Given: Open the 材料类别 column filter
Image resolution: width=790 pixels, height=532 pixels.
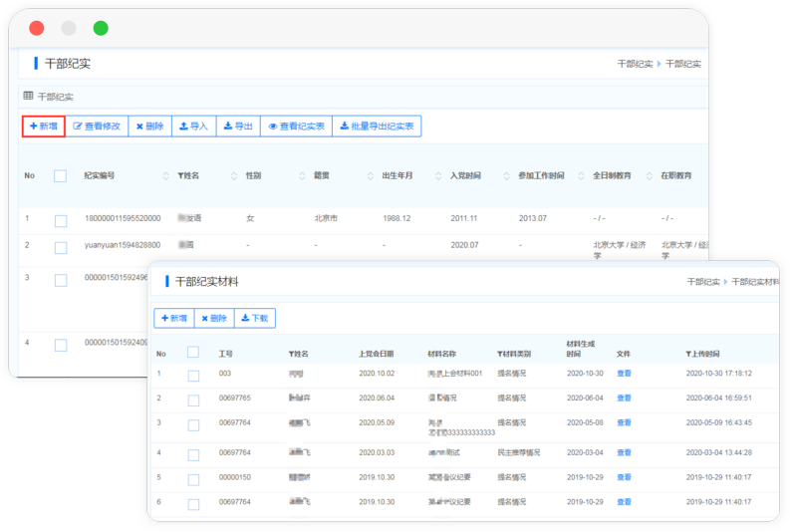Looking at the screenshot, I should 500,354.
